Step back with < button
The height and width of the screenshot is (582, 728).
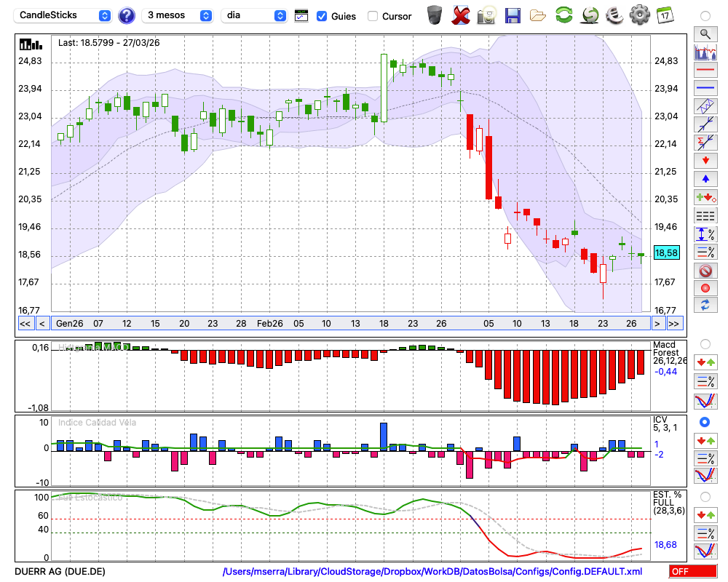[41, 324]
